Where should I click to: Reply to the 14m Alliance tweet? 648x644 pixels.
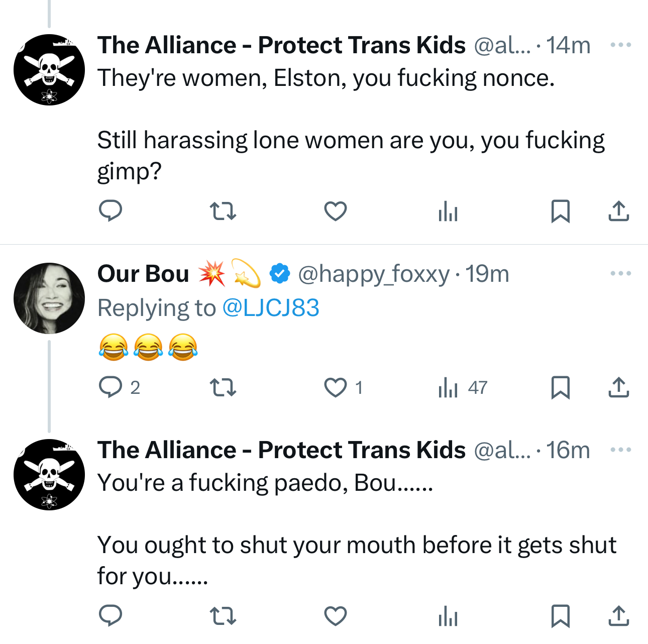point(110,211)
